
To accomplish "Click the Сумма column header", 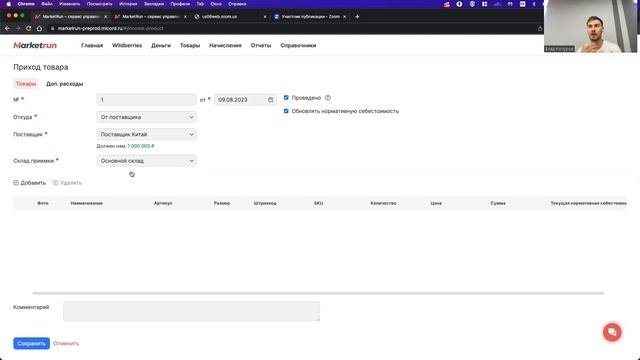I will pos(498,203).
